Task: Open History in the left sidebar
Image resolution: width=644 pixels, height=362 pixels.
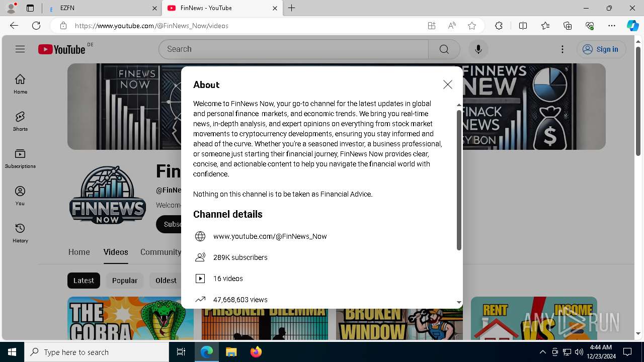Action: 20,233
